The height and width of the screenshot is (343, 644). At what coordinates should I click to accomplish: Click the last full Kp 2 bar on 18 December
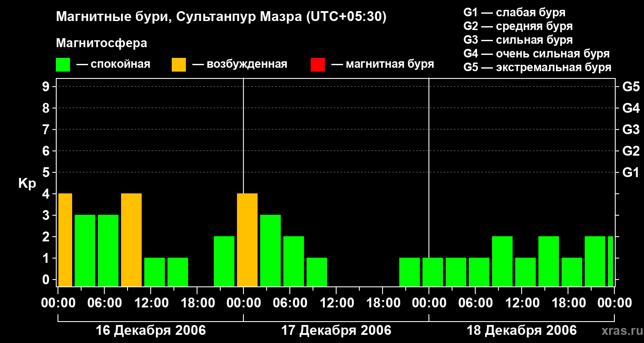[x=595, y=262]
